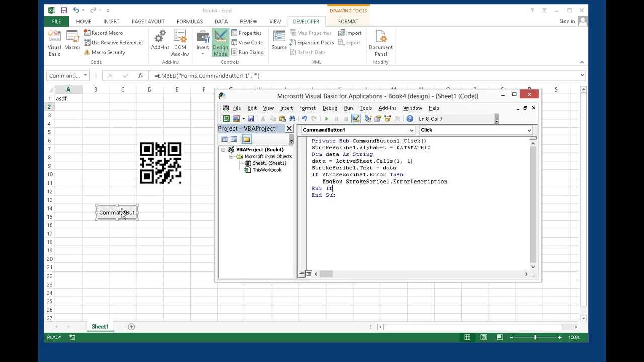
Task: Click View Microsoft Excel icon in VBA toolbar
Action: point(226,119)
